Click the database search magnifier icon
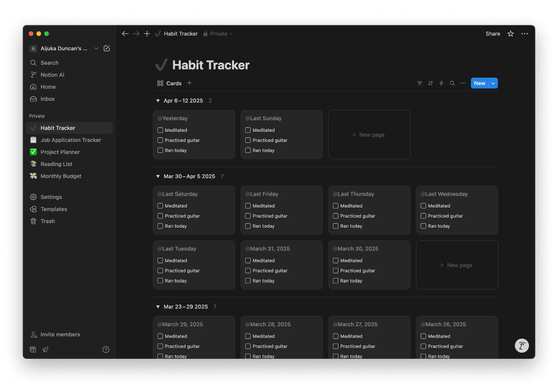The image size is (556, 392). point(452,83)
